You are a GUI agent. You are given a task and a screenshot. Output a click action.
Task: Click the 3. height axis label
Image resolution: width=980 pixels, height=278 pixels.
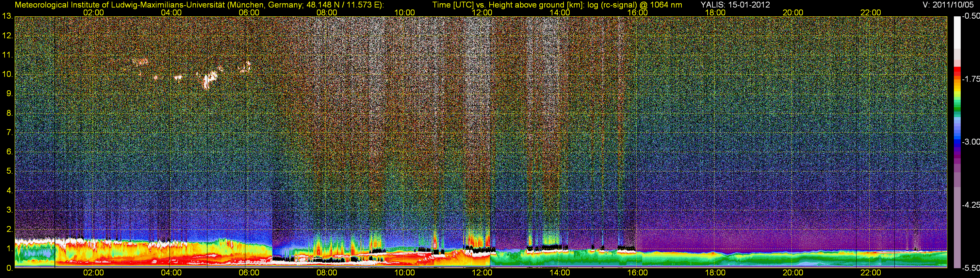click(x=9, y=210)
